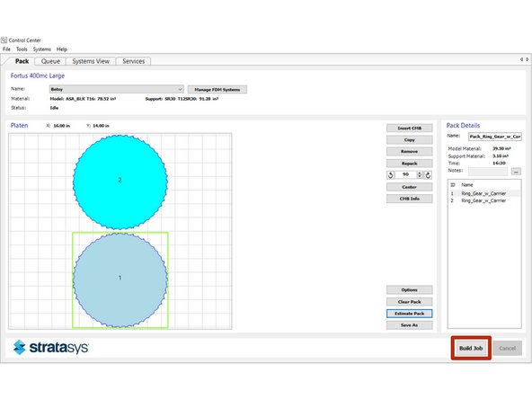The width and height of the screenshot is (532, 399).
Task: Click the Manage FDM Systems button
Action: (x=217, y=90)
